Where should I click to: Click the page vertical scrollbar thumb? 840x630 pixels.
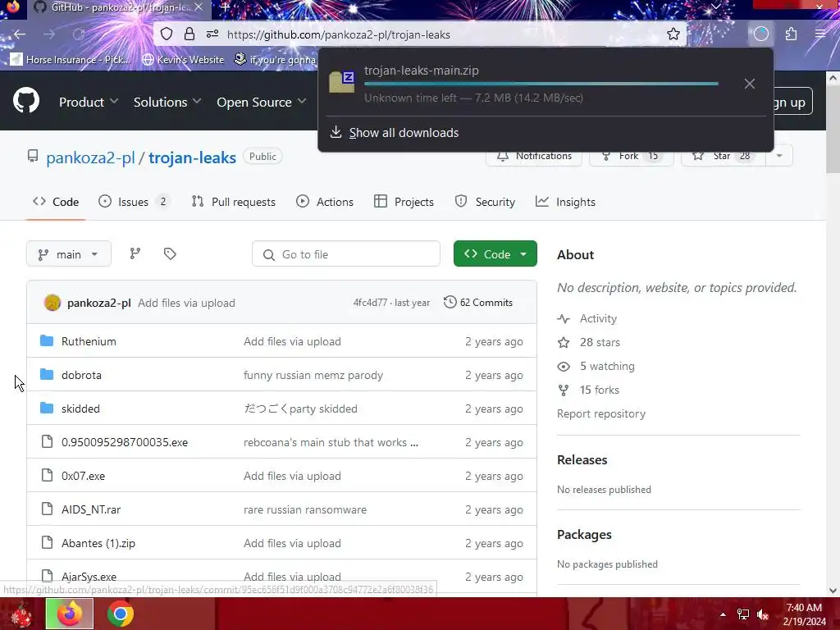(833, 129)
